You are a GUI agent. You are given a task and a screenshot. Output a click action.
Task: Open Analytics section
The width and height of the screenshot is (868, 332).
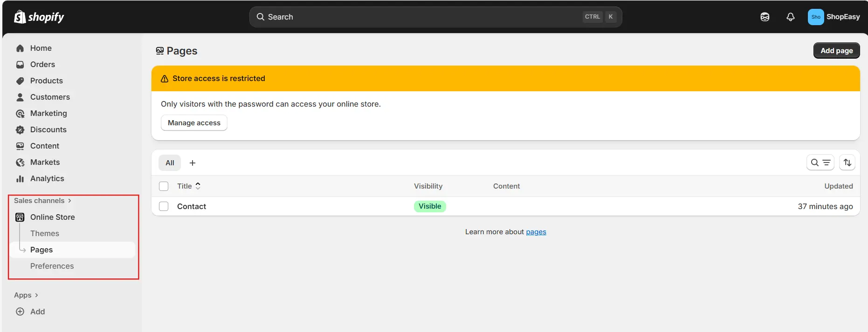pyautogui.click(x=47, y=178)
